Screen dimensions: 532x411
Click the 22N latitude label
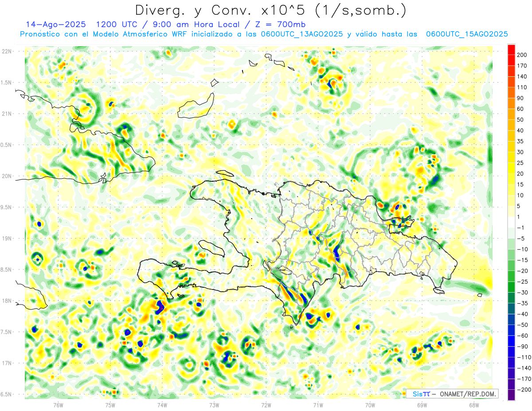click(x=7, y=51)
